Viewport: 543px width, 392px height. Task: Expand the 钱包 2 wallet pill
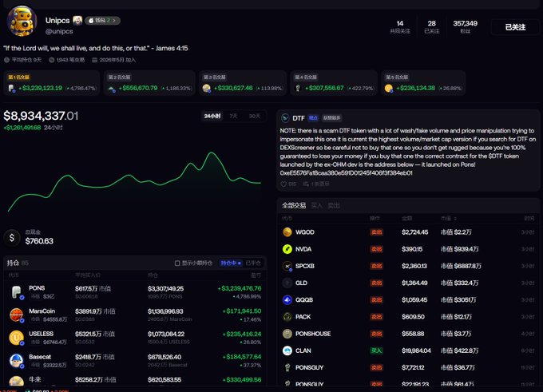(102, 21)
